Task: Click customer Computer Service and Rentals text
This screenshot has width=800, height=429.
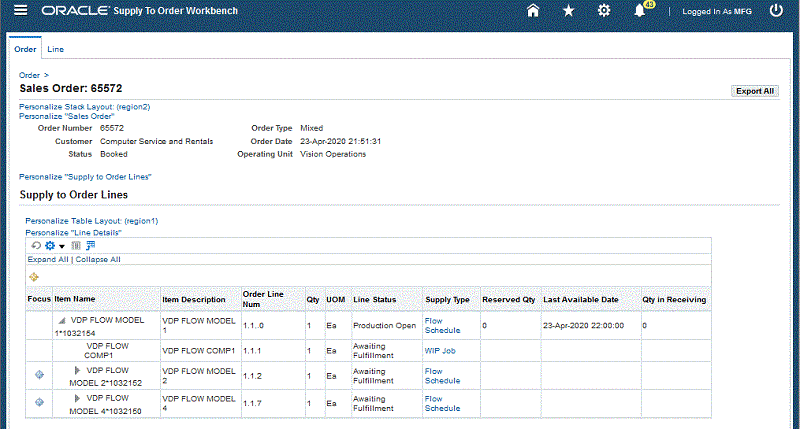Action: click(156, 141)
